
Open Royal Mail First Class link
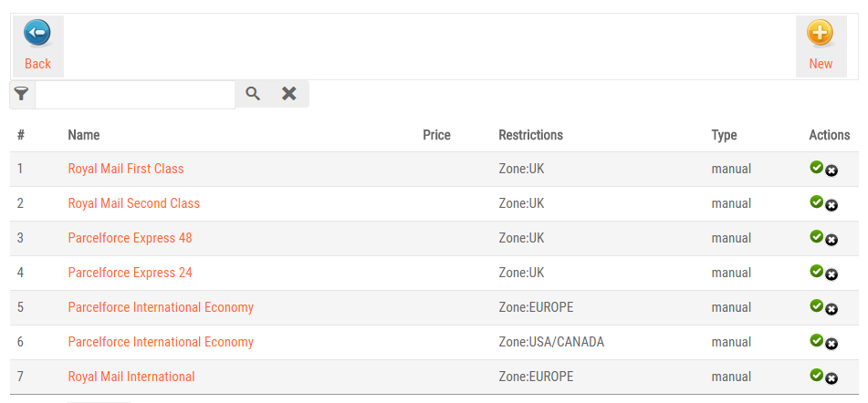(x=126, y=169)
